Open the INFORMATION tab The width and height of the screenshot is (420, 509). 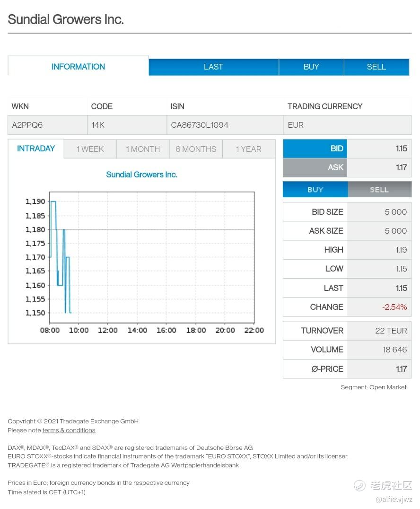point(78,67)
